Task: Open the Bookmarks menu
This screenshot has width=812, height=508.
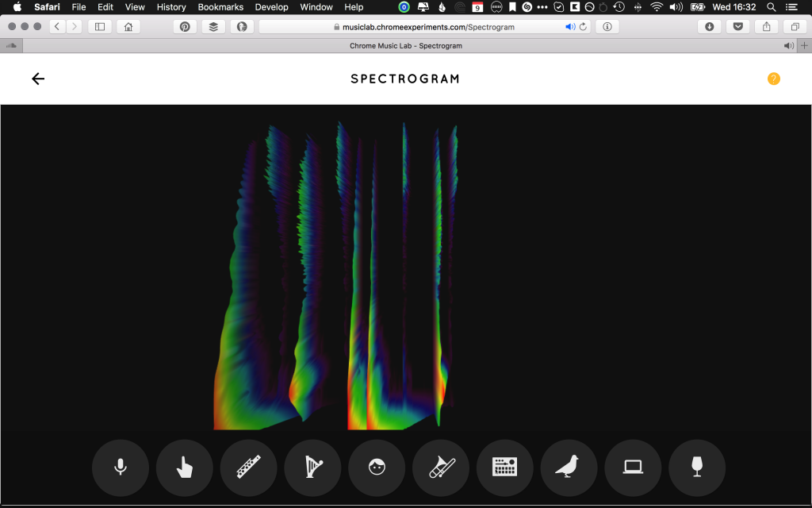Action: click(x=220, y=7)
